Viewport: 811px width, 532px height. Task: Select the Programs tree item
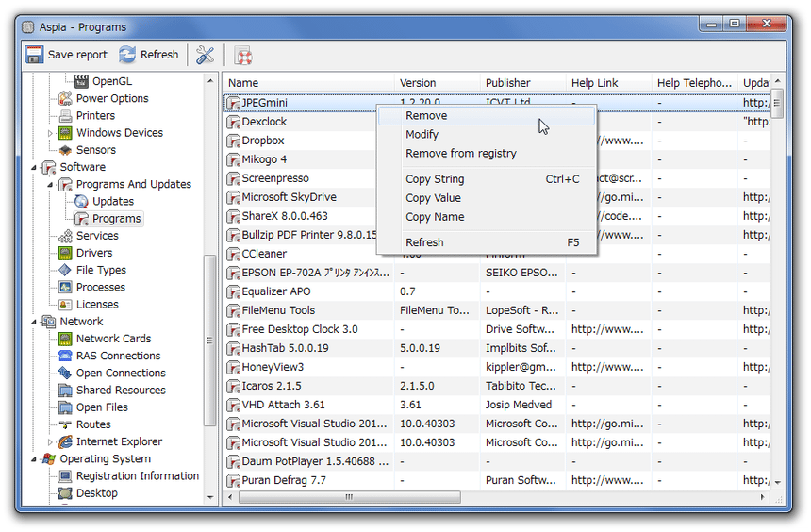coord(108,219)
